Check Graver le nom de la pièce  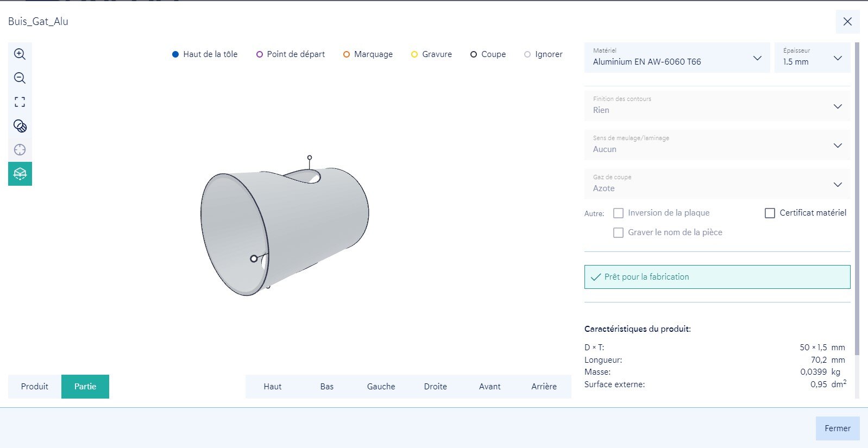click(618, 233)
